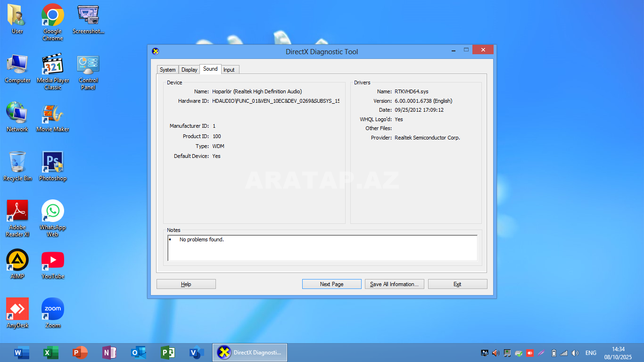Viewport: 644px width, 362px height.
Task: Switch to the System tab
Action: tap(167, 70)
